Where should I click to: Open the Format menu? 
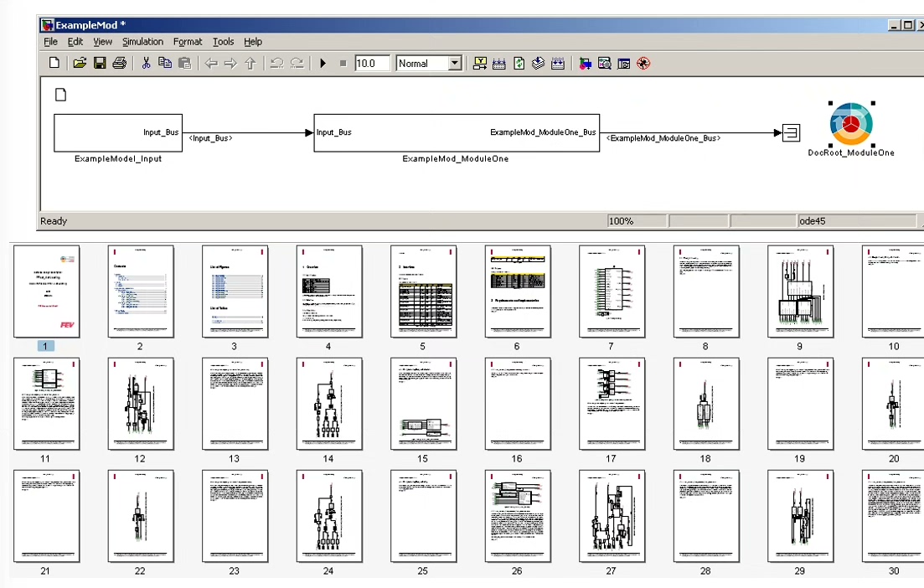click(x=188, y=42)
